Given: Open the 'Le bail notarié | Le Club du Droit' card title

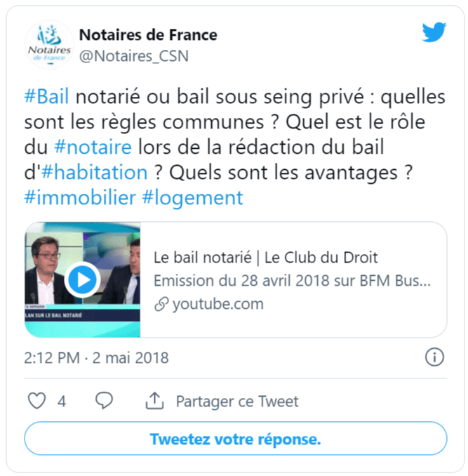Looking at the screenshot, I should [265, 258].
